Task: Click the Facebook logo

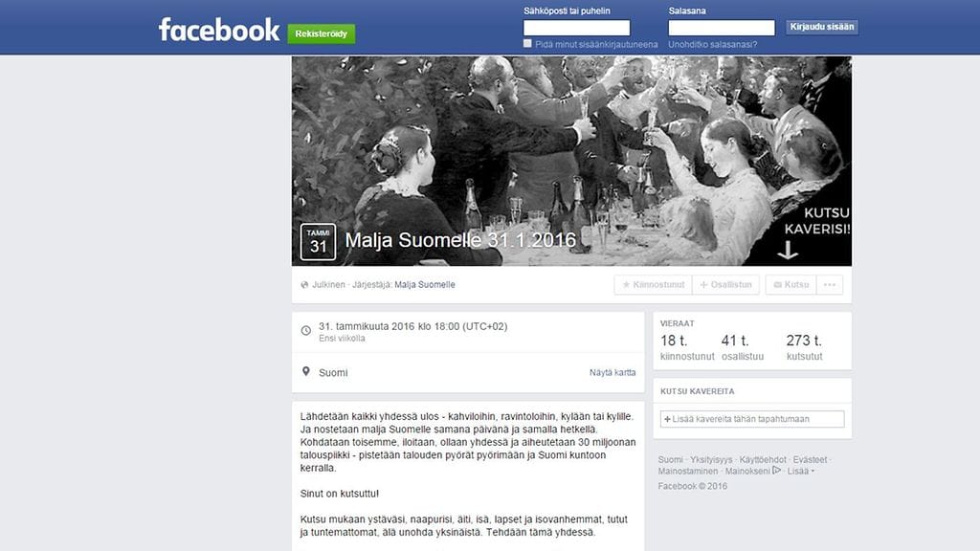Action: pyautogui.click(x=219, y=30)
